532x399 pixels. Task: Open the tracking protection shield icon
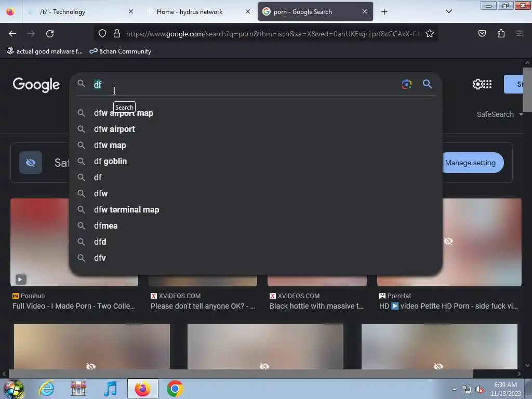[x=102, y=34]
